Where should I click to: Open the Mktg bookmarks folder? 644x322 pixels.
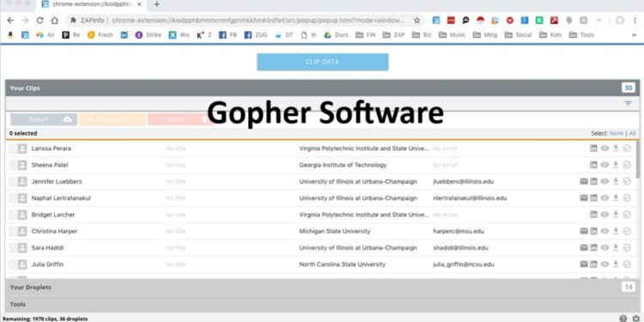pos(485,35)
